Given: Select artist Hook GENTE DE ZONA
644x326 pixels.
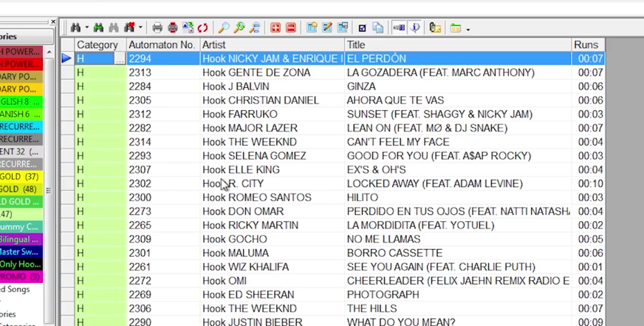Looking at the screenshot, I should 256,72.
